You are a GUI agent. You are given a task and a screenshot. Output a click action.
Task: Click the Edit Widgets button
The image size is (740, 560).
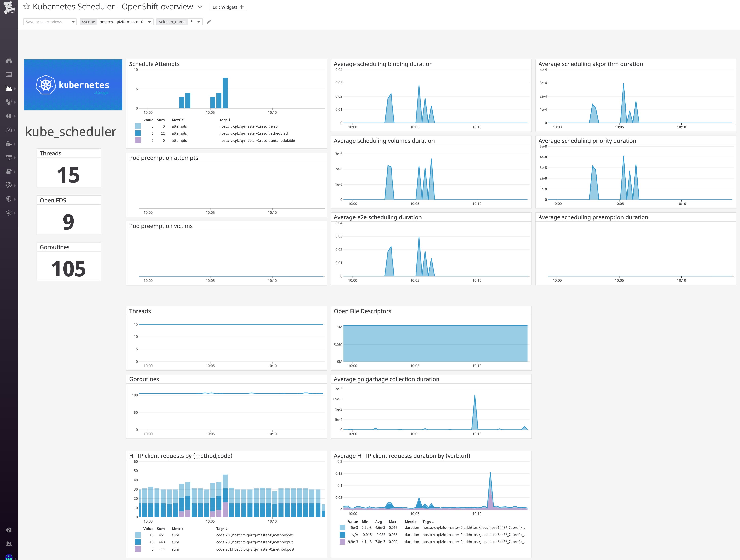228,7
